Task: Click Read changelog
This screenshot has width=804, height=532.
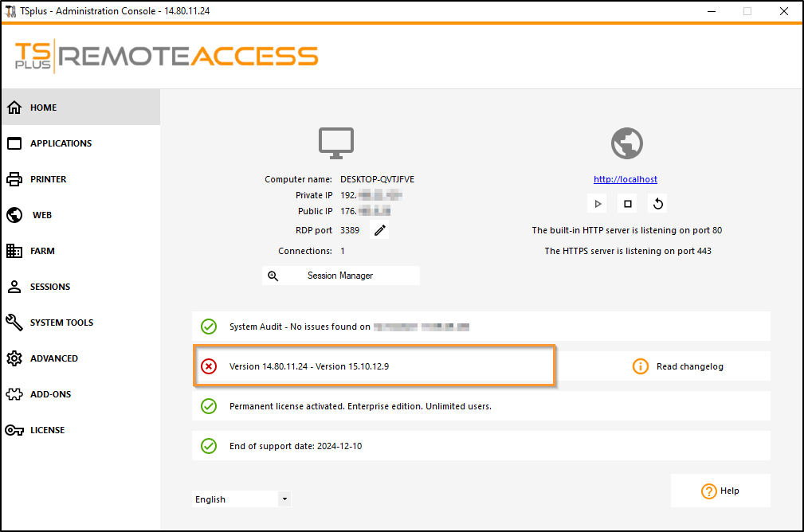Action: (x=689, y=367)
